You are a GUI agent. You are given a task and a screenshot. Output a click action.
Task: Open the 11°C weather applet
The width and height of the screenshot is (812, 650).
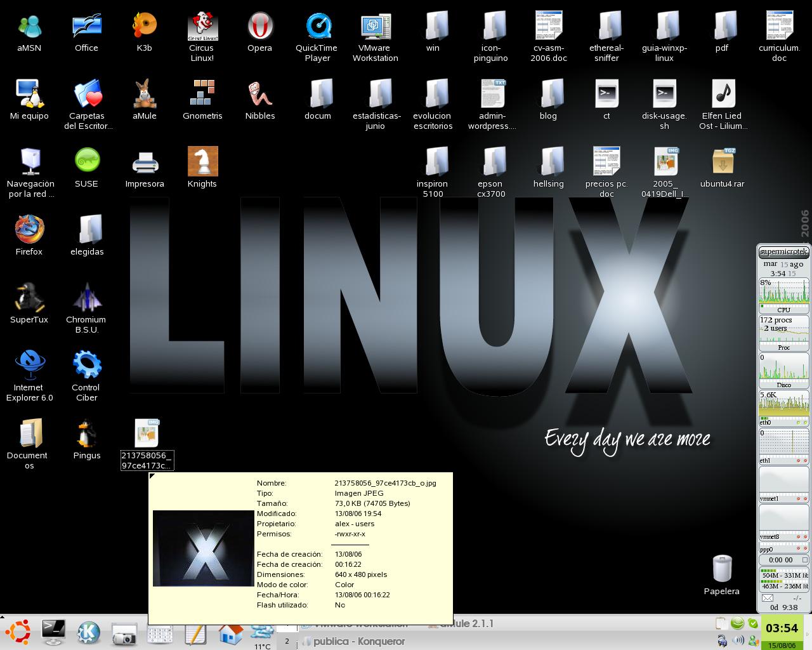(x=263, y=637)
